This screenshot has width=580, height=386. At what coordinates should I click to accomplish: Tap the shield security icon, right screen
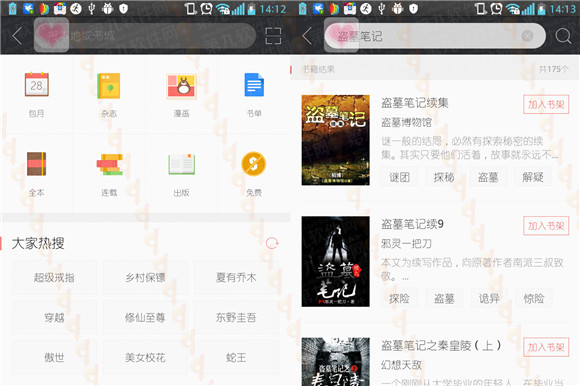click(414, 9)
